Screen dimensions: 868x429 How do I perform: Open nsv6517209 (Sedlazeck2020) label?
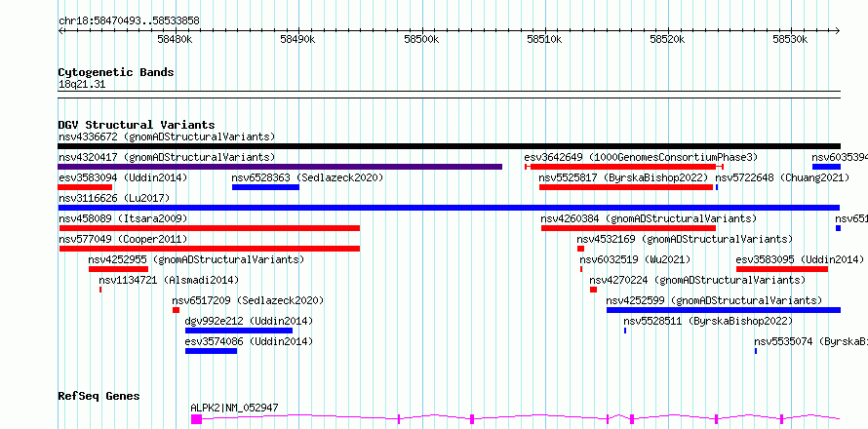click(248, 300)
